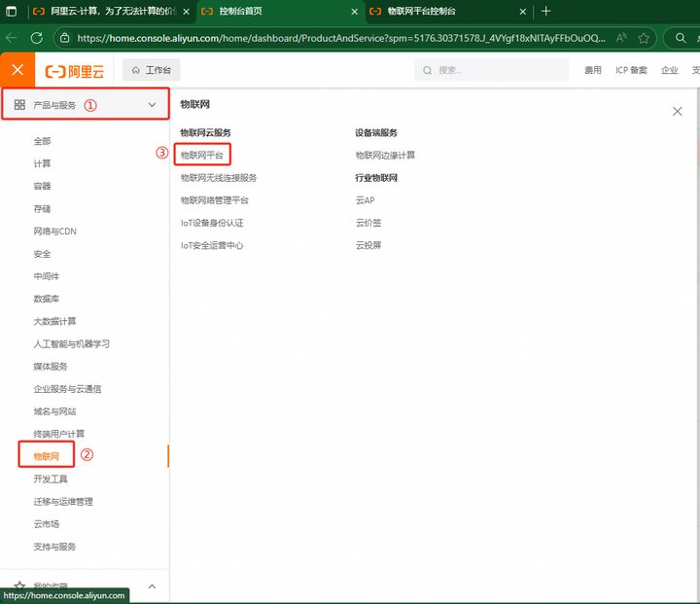700x604 pixels.
Task: Add this page to favorites star
Action: coord(644,38)
